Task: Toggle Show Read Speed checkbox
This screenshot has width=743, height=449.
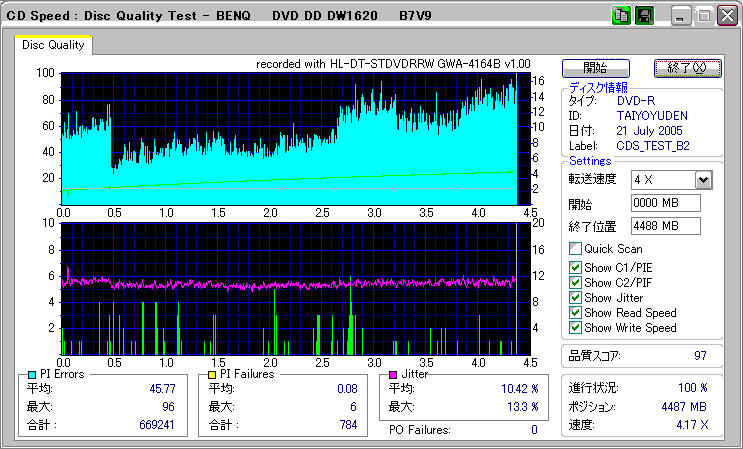Action: (575, 313)
